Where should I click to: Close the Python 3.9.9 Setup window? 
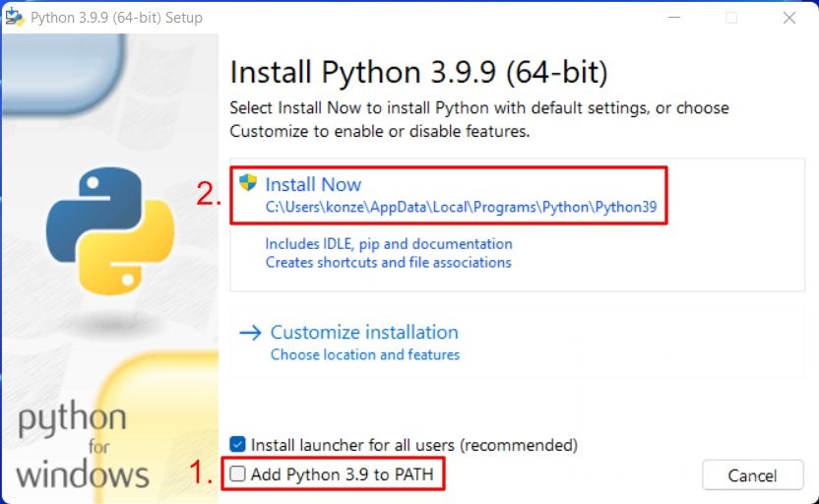coord(788,18)
